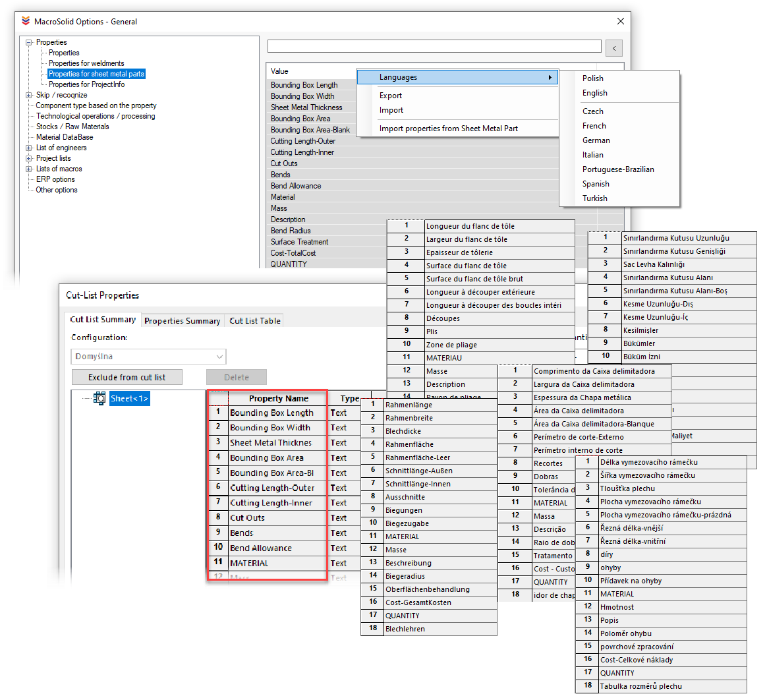Pick Turkish language
The height and width of the screenshot is (700, 767).
point(594,198)
